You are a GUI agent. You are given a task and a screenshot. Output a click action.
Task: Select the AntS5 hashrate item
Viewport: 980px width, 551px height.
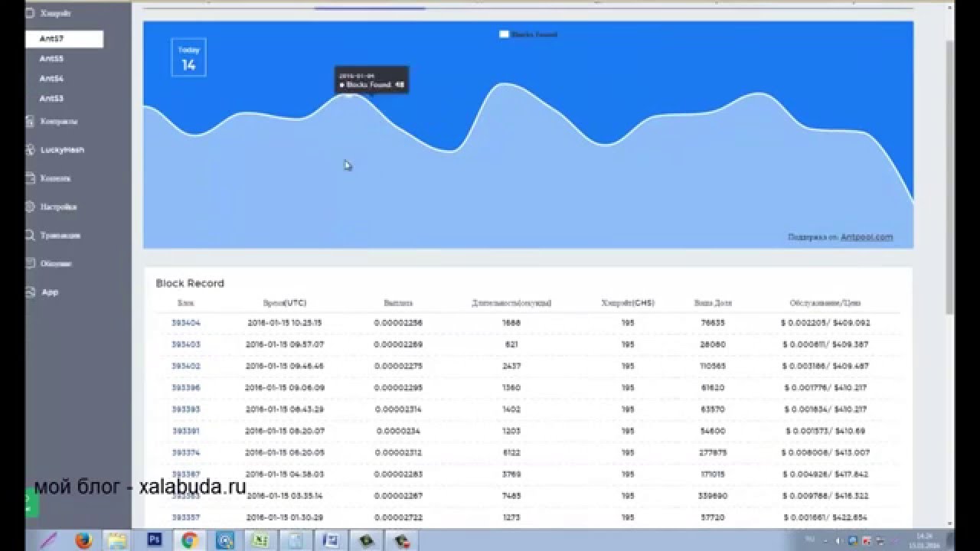point(51,58)
